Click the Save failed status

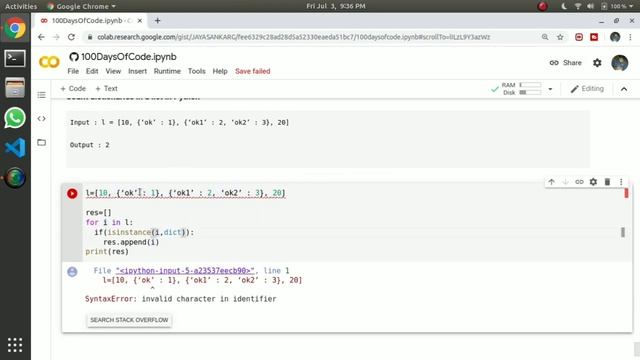tap(253, 71)
